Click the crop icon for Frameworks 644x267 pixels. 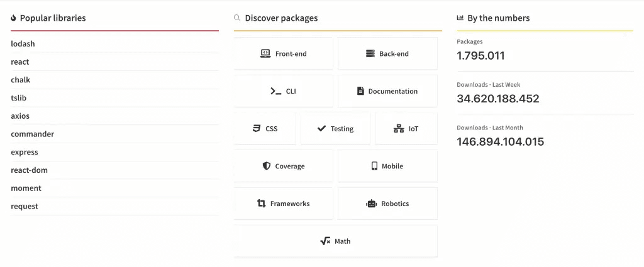tap(262, 204)
